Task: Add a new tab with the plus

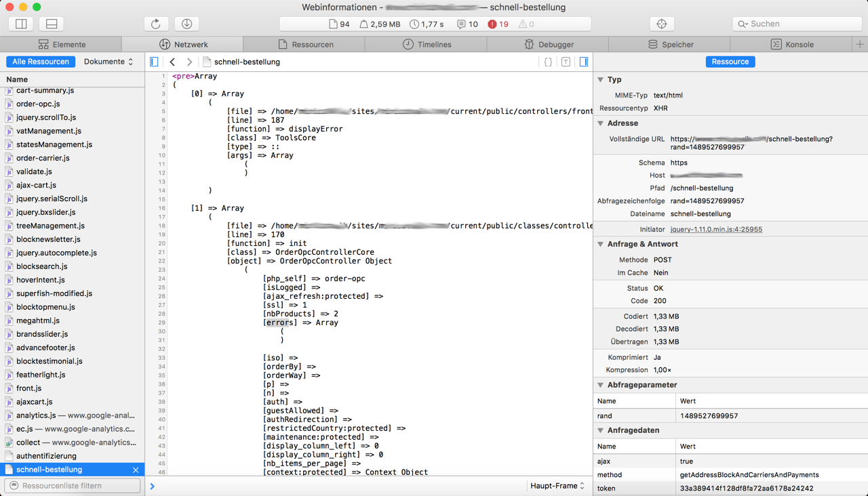Action: point(860,44)
